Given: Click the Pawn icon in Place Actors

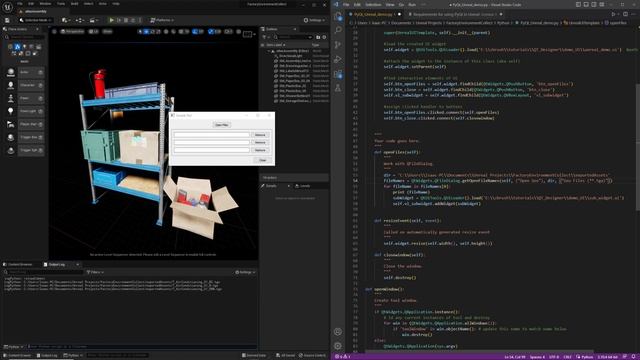Looking at the screenshot, I should coord(11,98).
